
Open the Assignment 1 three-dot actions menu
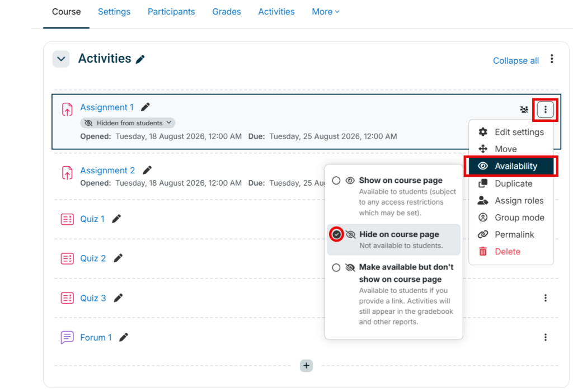(545, 109)
